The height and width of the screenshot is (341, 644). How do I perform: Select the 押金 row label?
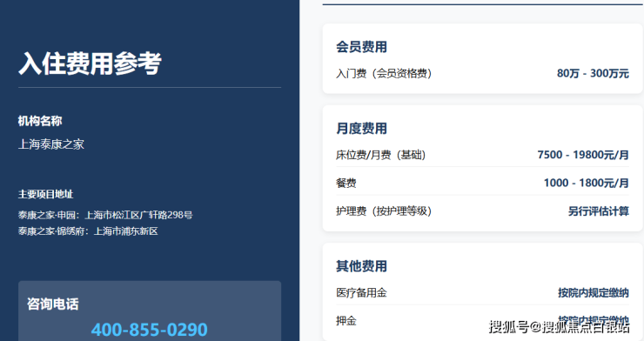tap(345, 320)
